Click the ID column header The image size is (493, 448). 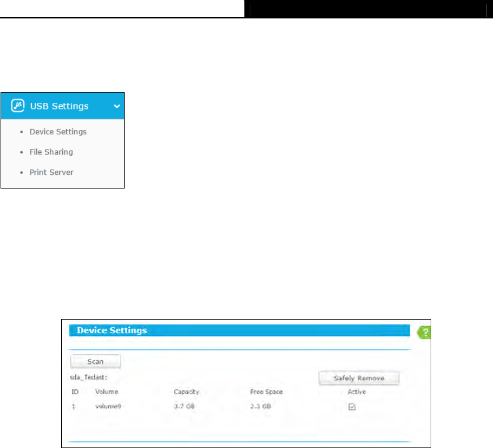click(x=75, y=392)
